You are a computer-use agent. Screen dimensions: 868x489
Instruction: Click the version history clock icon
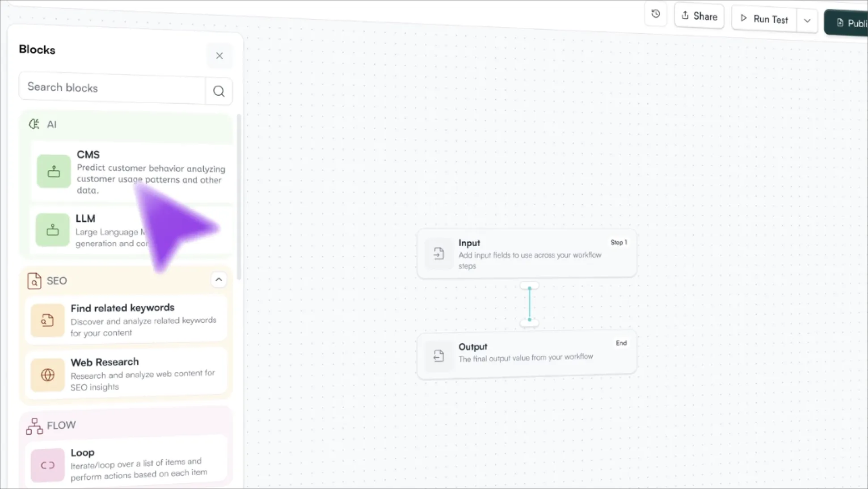(655, 14)
